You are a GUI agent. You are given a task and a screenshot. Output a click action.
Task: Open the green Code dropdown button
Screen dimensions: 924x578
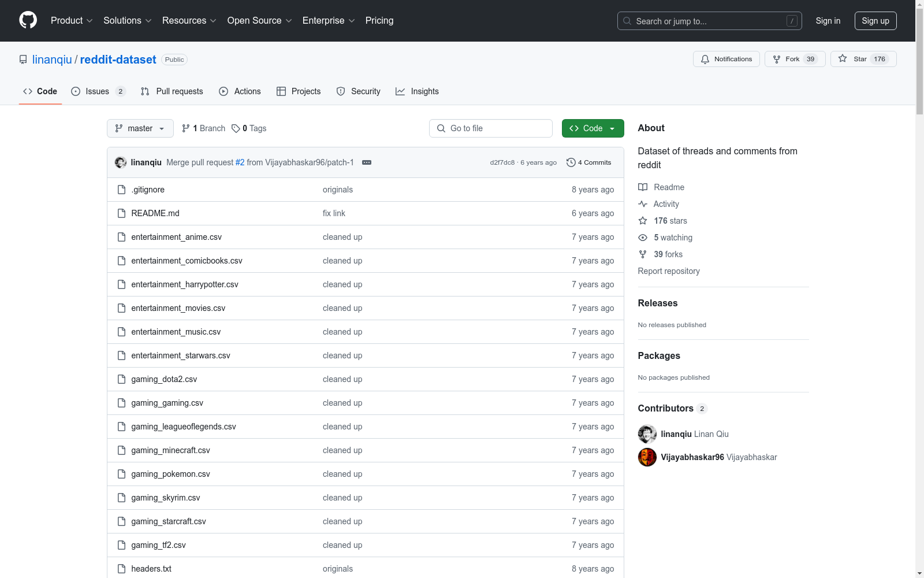point(593,128)
